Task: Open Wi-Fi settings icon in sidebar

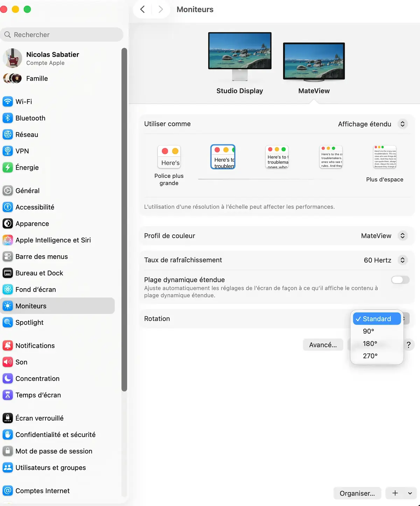Action: tap(8, 102)
